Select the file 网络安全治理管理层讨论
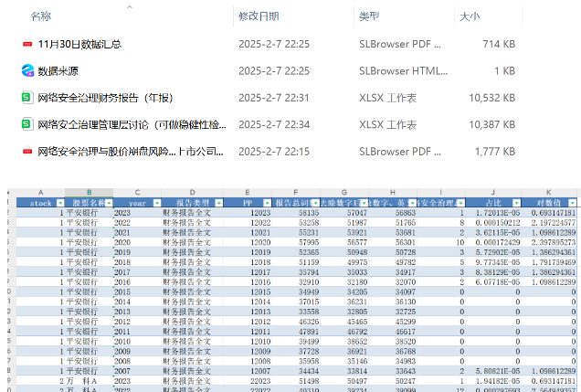The width and height of the screenshot is (581, 392). tap(132, 124)
